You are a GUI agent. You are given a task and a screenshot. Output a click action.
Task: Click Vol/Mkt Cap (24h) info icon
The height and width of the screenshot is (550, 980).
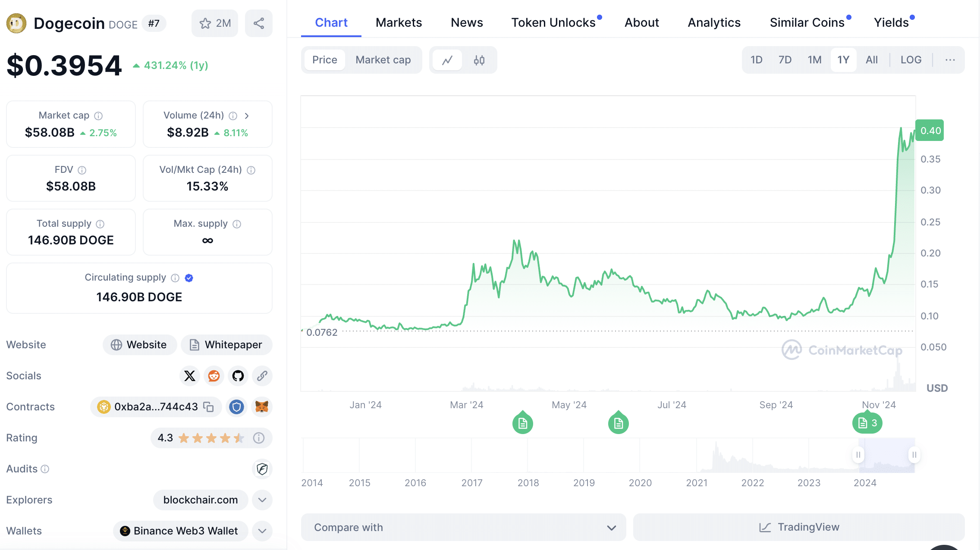click(251, 170)
